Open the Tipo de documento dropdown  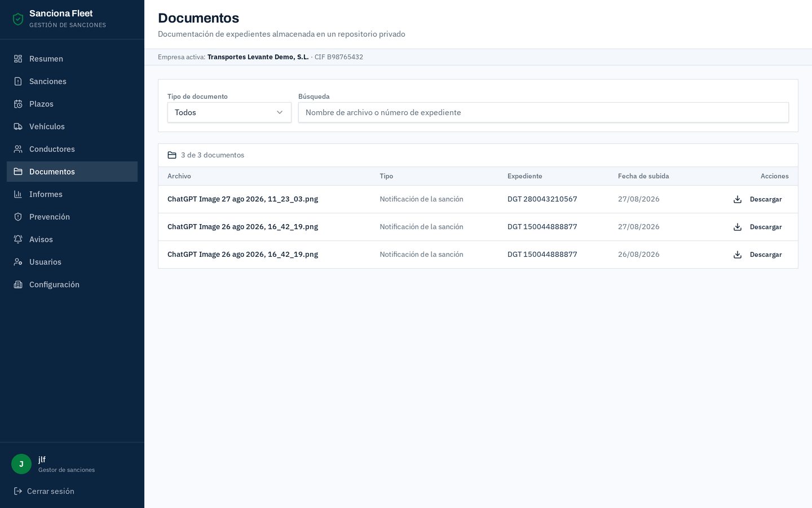[230, 112]
